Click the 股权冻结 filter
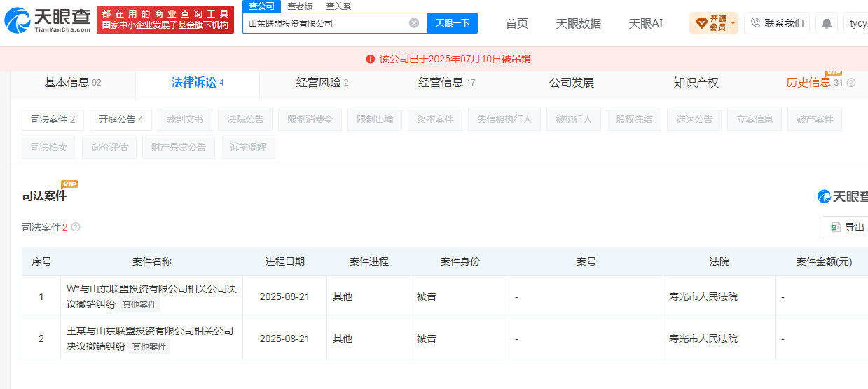Image resolution: width=868 pixels, height=389 pixels. point(634,120)
